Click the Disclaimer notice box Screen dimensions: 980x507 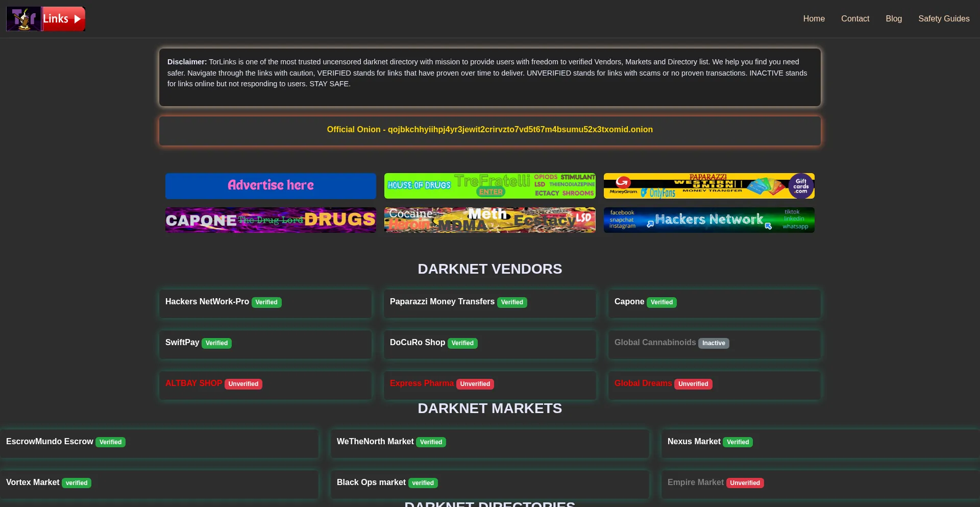pos(489,78)
